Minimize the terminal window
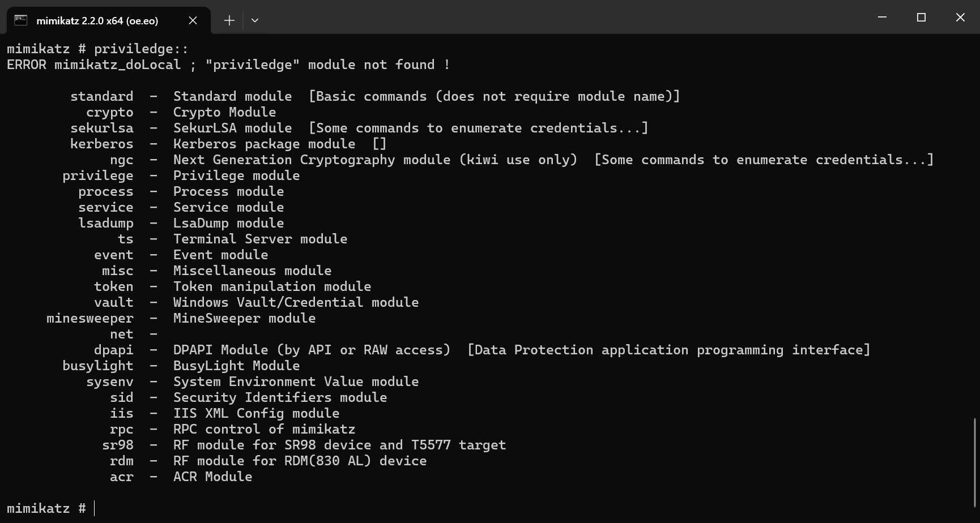980x523 pixels. point(882,18)
